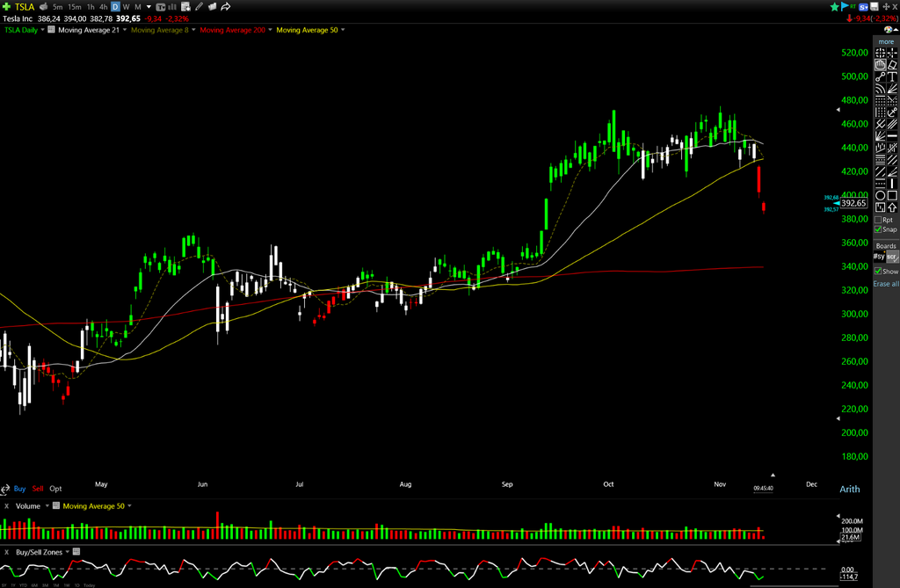Close the Volume pane with X
The image size is (900, 588).
click(x=6, y=506)
